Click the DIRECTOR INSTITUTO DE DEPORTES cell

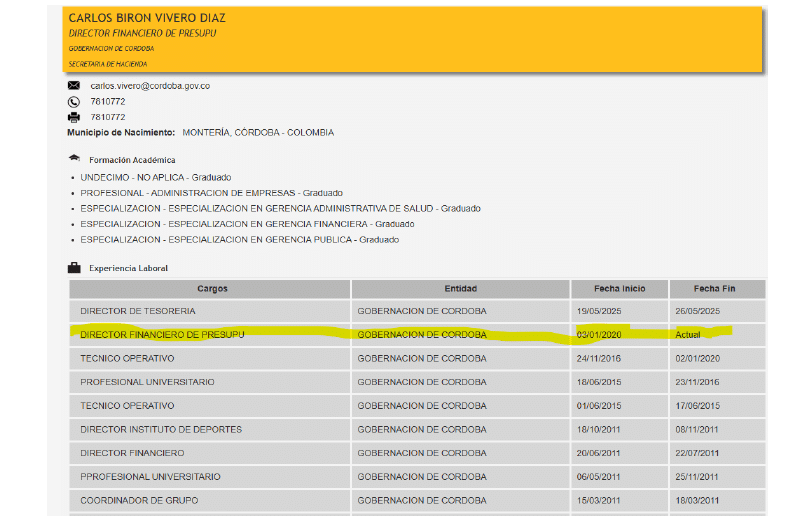[x=210, y=430]
